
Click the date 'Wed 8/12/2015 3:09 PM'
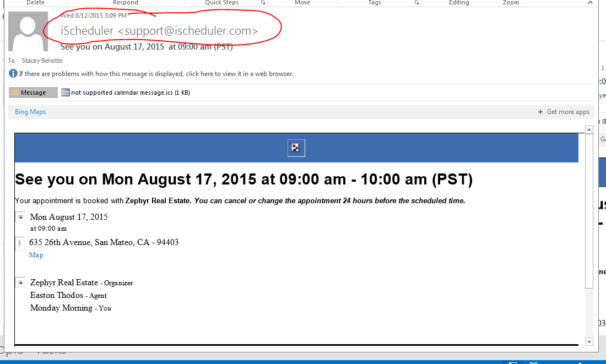tap(94, 15)
